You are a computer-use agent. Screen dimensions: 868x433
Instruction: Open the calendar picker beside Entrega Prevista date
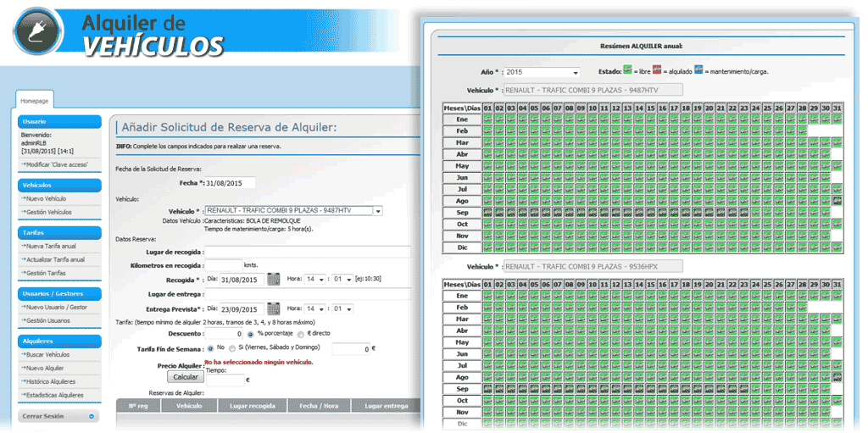click(274, 308)
